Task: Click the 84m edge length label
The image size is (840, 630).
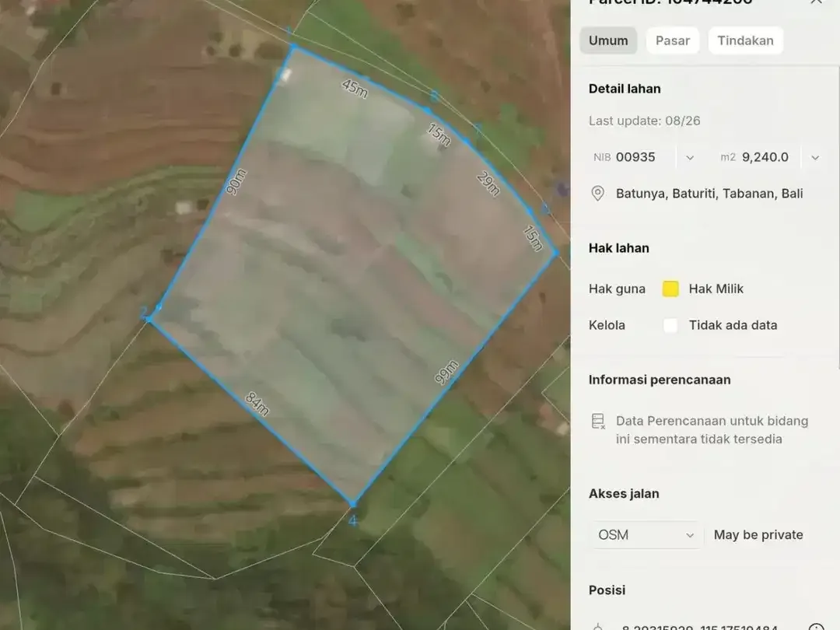Action: tap(257, 404)
